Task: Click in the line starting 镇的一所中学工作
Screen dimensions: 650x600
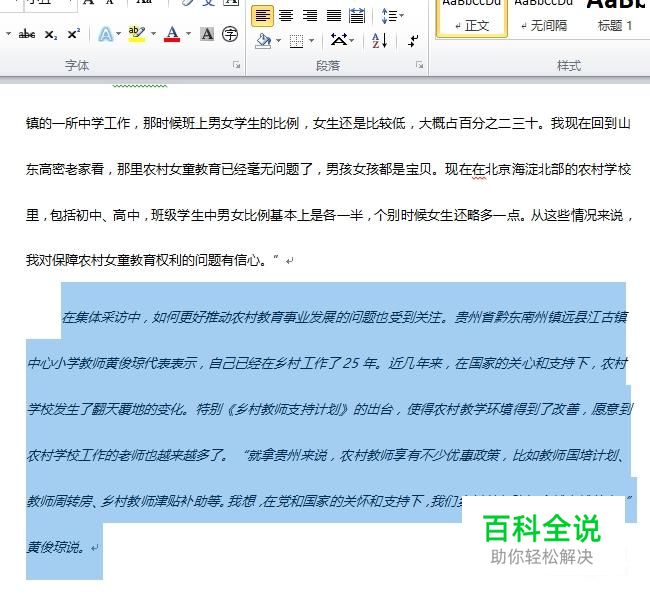Action: [x=328, y=123]
